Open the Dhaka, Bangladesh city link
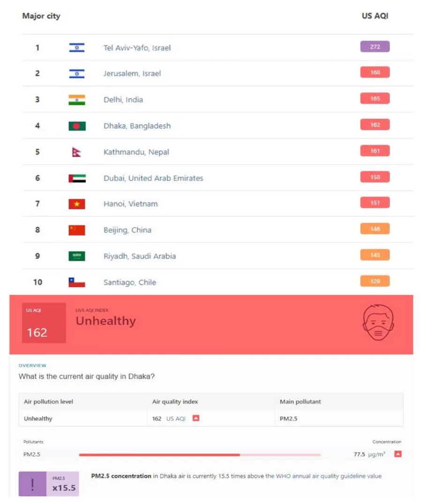Viewport: 422px width, 504px height. point(137,126)
